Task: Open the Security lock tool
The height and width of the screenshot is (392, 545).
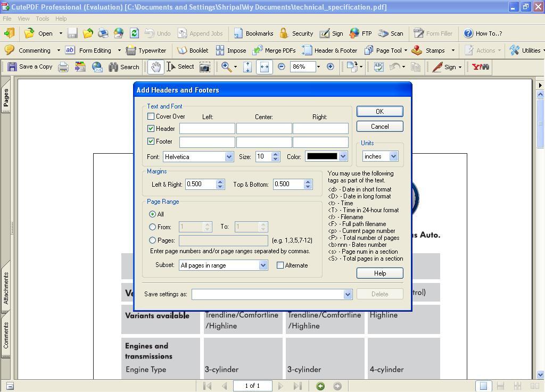Action: pos(284,34)
